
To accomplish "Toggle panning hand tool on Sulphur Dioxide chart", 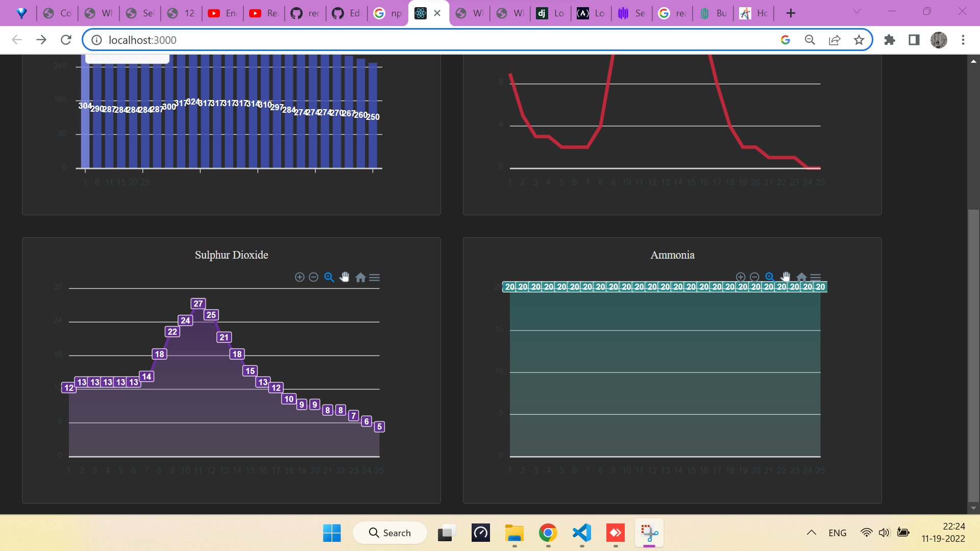I will point(345,277).
